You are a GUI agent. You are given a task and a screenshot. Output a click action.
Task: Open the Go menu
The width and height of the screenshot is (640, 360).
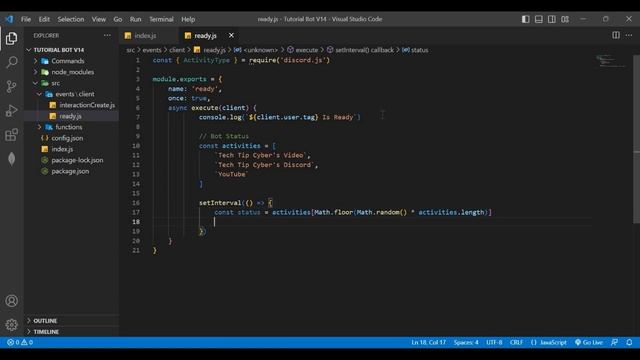pyautogui.click(x=118, y=19)
